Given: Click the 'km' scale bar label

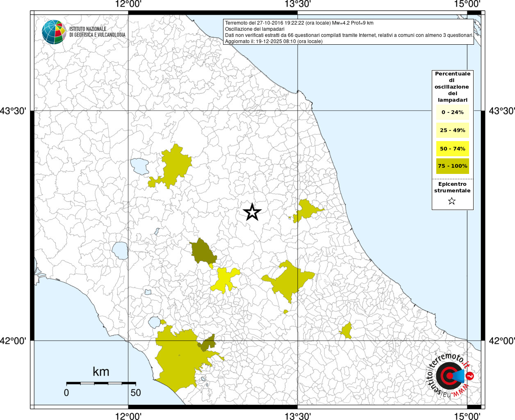Looking at the screenshot, I should 101,372.
